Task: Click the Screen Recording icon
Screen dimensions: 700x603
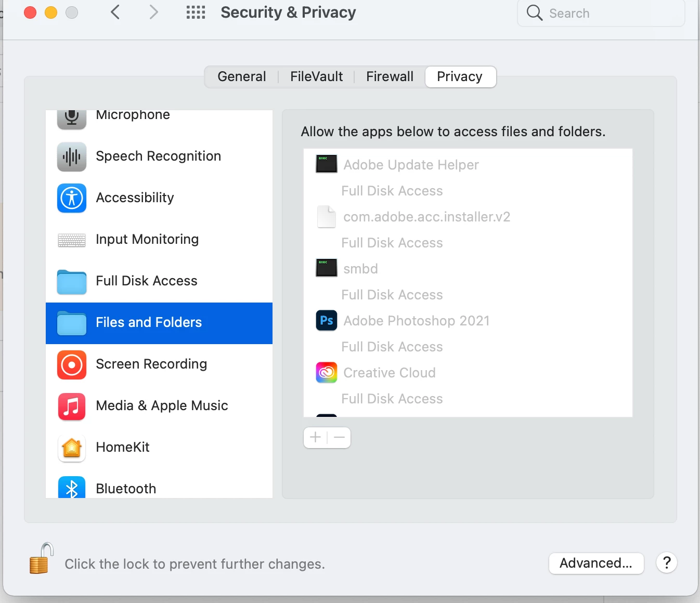Action: click(x=72, y=365)
